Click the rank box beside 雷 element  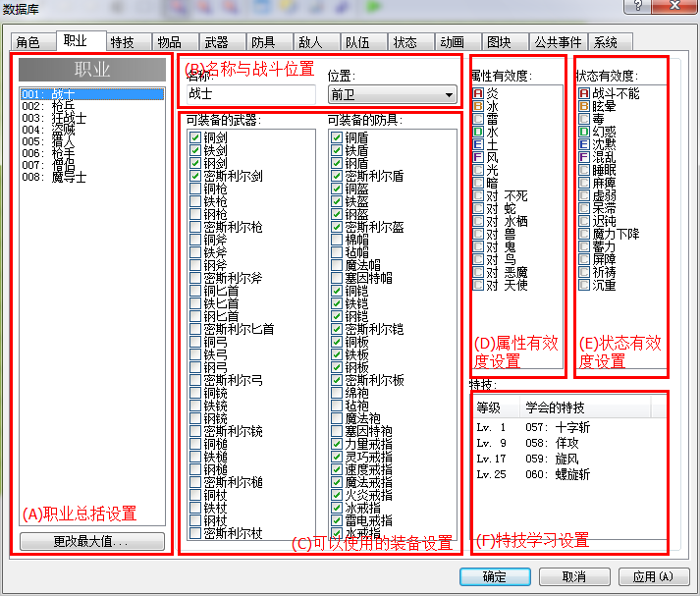(478, 119)
